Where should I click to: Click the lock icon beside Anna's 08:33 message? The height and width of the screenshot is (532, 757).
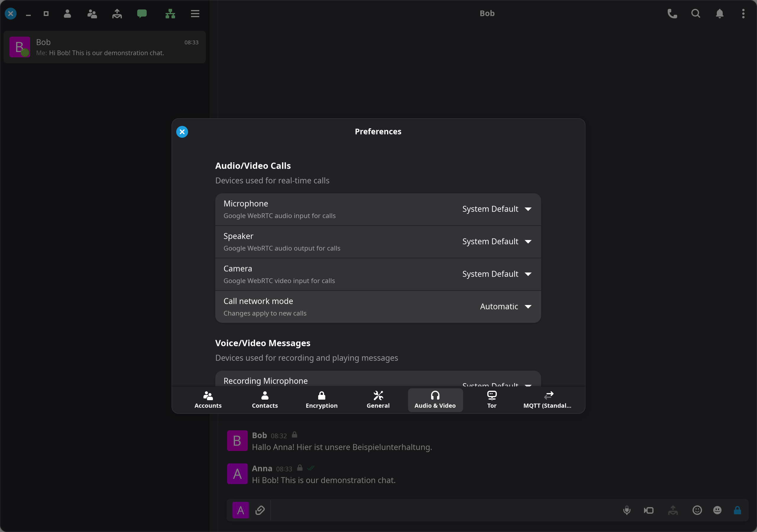300,468
